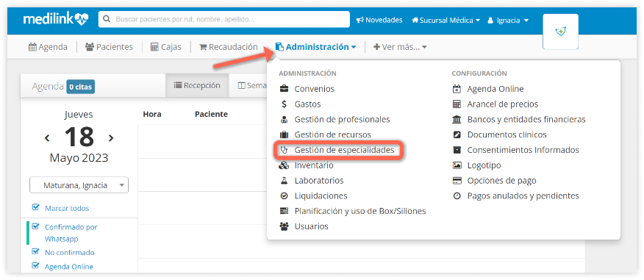644x280 pixels.
Task: Open the Maturana, Ignacia professional selector
Action: (x=79, y=185)
